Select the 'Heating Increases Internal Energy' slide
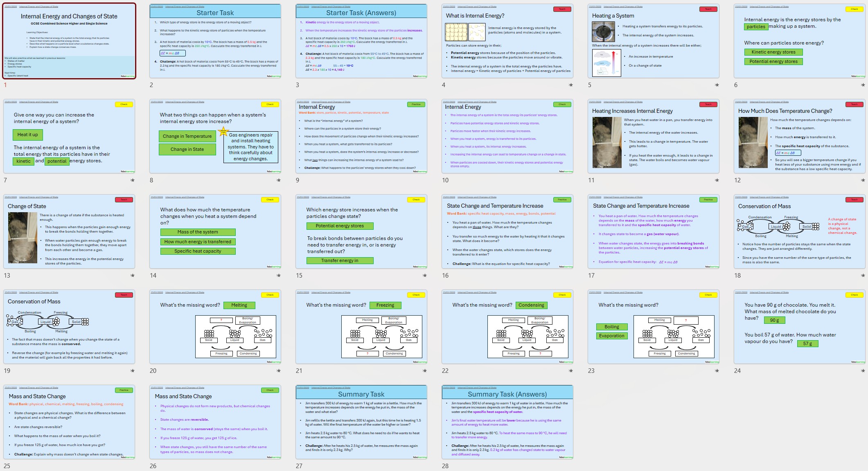This screenshot has width=868, height=471. [654, 136]
